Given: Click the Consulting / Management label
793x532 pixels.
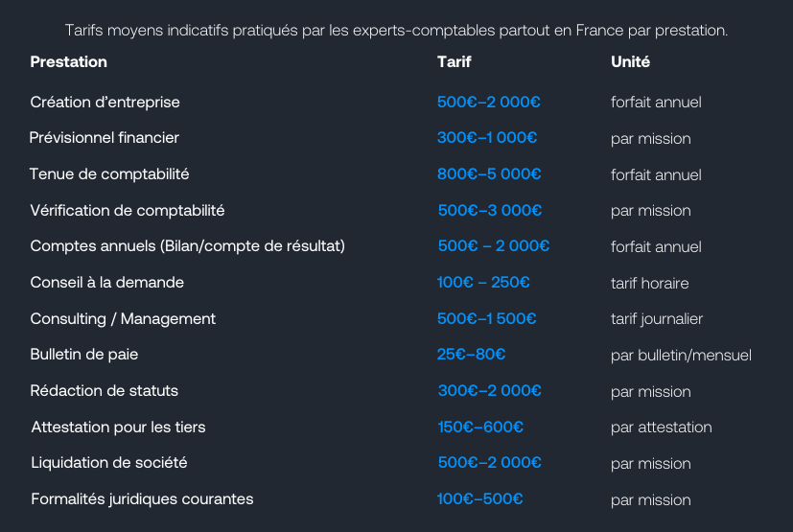Looking at the screenshot, I should point(123,318).
